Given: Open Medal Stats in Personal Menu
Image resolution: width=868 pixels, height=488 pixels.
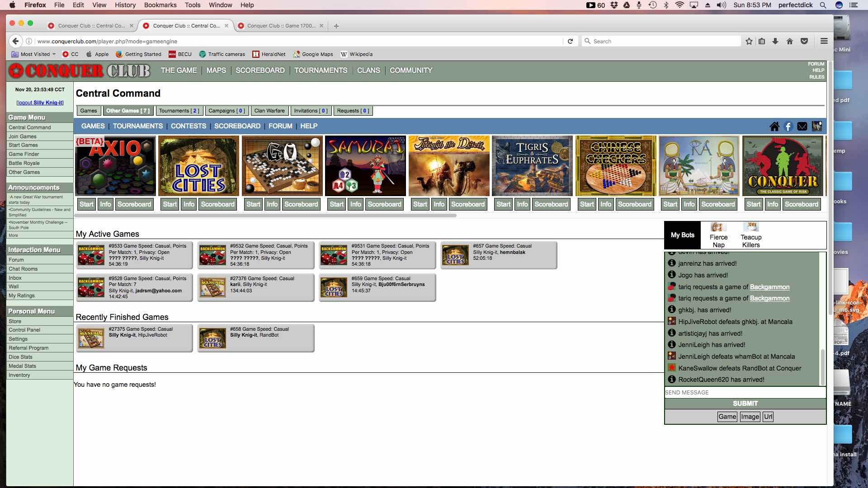Looking at the screenshot, I should [40, 366].
